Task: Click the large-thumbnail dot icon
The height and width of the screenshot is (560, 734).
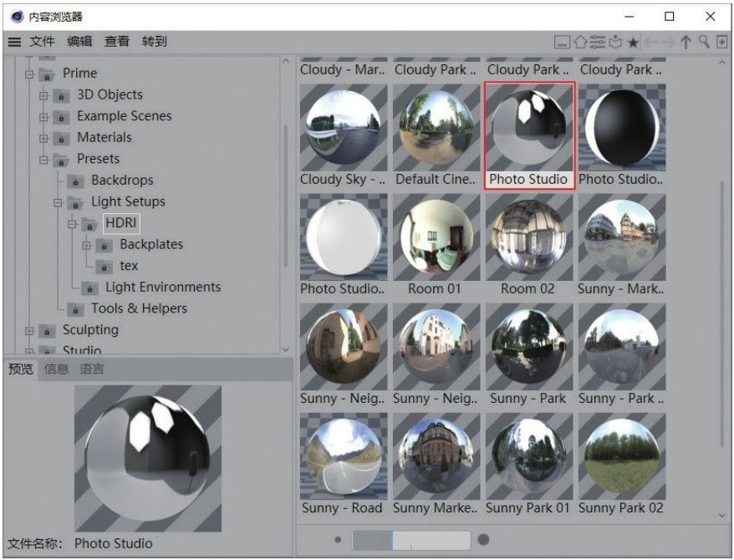Action: (x=483, y=539)
